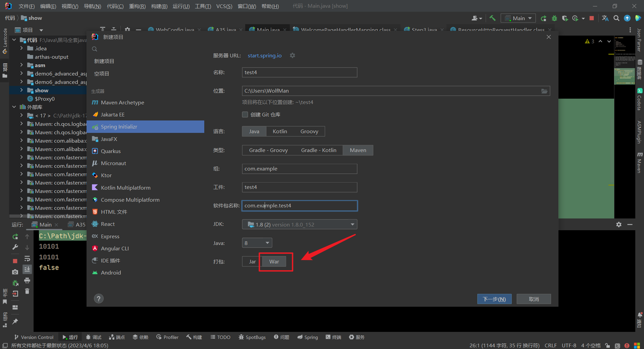This screenshot has height=349, width=644.
Task: Click the 软件包名称 input field
Action: tap(300, 205)
